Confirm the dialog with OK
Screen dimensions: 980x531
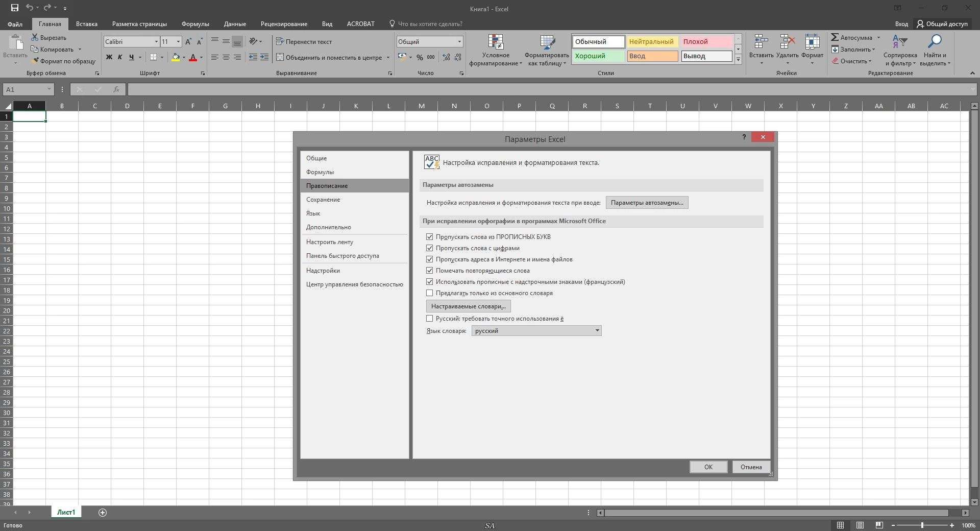point(708,467)
